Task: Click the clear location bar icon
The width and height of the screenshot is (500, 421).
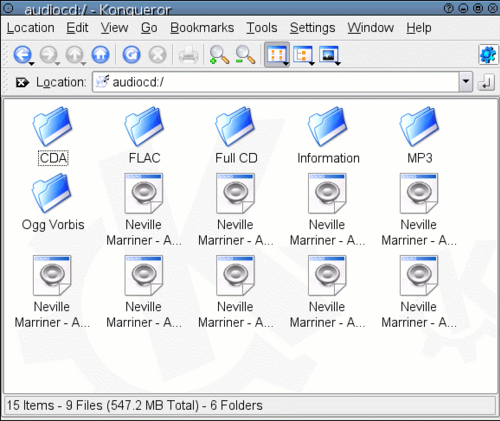Action: [x=22, y=82]
